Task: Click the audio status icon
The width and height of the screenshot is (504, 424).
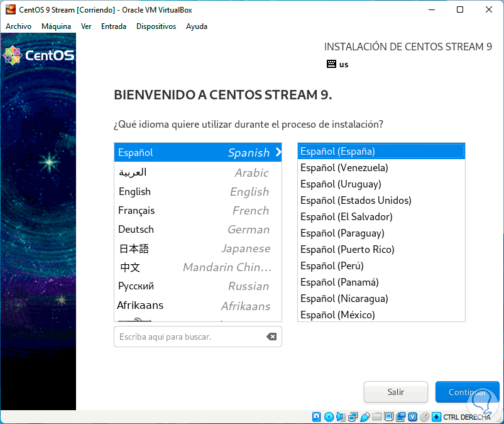Action: point(341,417)
